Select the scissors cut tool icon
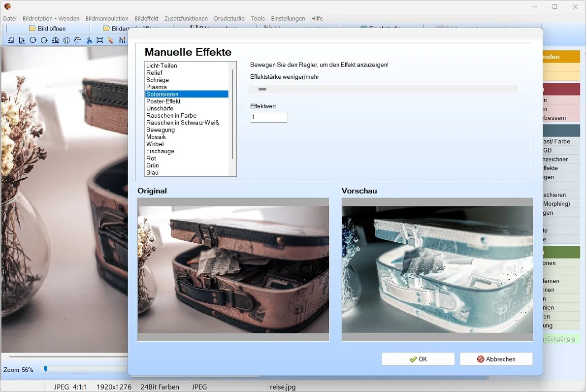The width and height of the screenshot is (586, 392). pos(89,40)
